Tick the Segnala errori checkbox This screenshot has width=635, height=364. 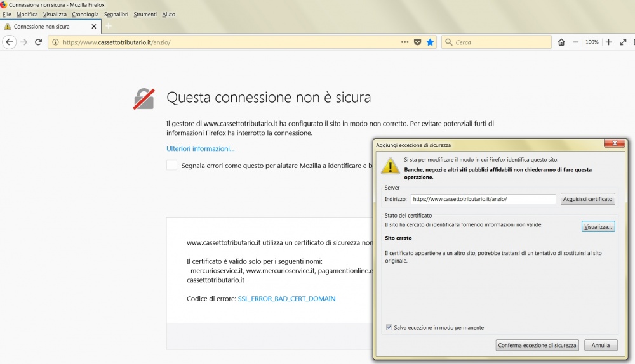171,165
